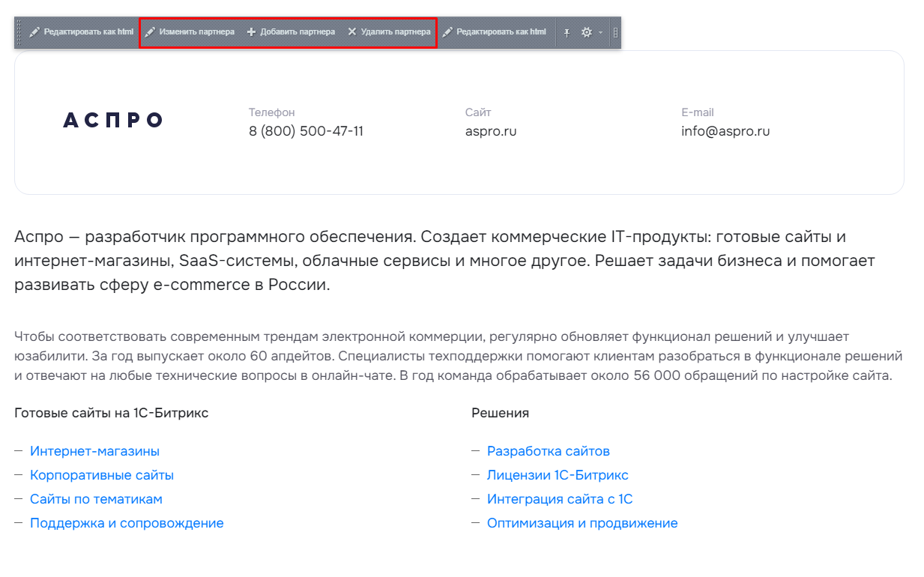
Task: Click the 'Сайт' label
Action: 478,112
